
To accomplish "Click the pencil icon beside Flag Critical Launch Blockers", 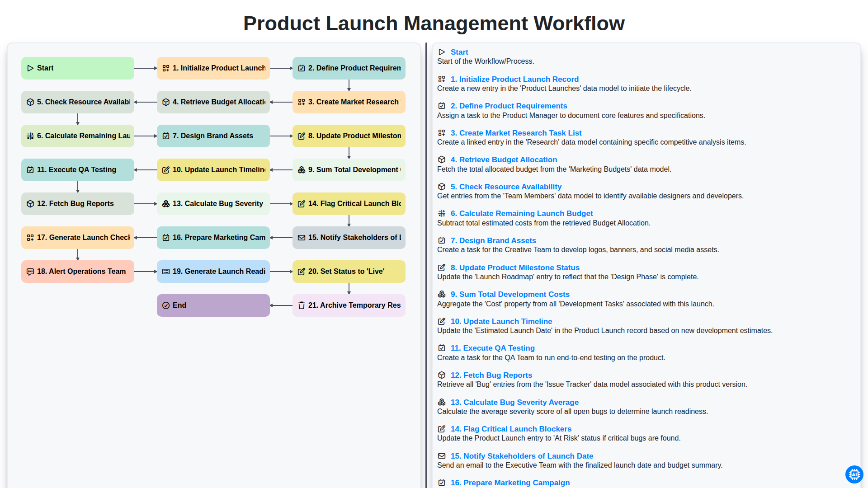I will (442, 429).
